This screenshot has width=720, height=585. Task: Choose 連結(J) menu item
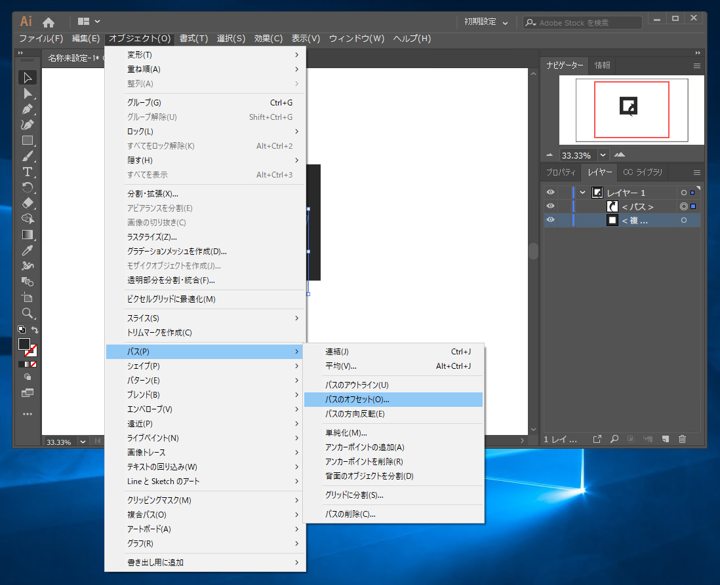[394, 352]
